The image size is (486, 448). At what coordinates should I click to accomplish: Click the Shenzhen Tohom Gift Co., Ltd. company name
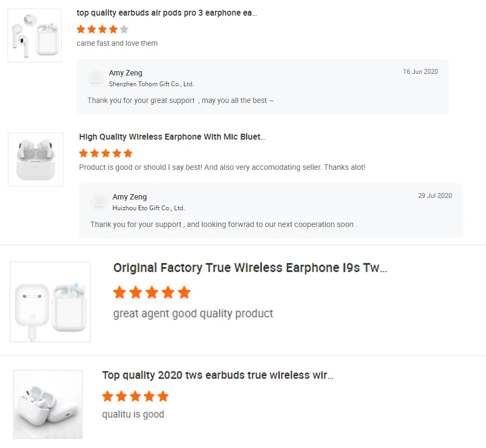(x=151, y=84)
